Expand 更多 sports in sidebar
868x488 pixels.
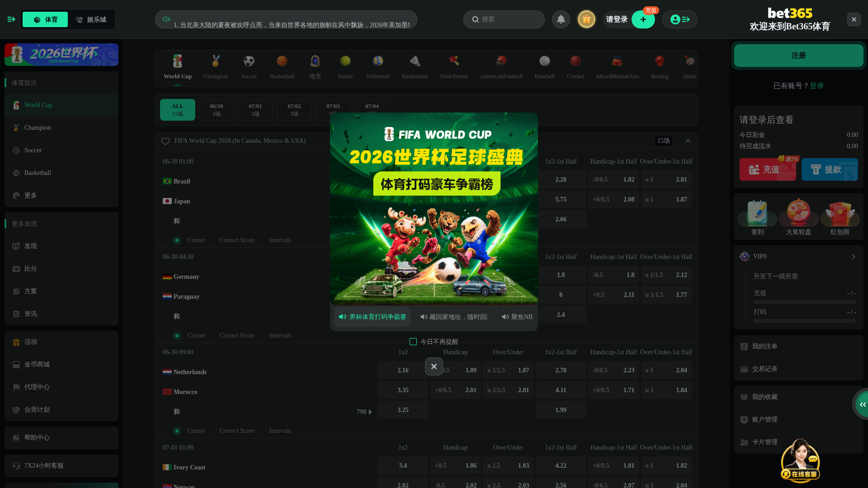click(61, 196)
